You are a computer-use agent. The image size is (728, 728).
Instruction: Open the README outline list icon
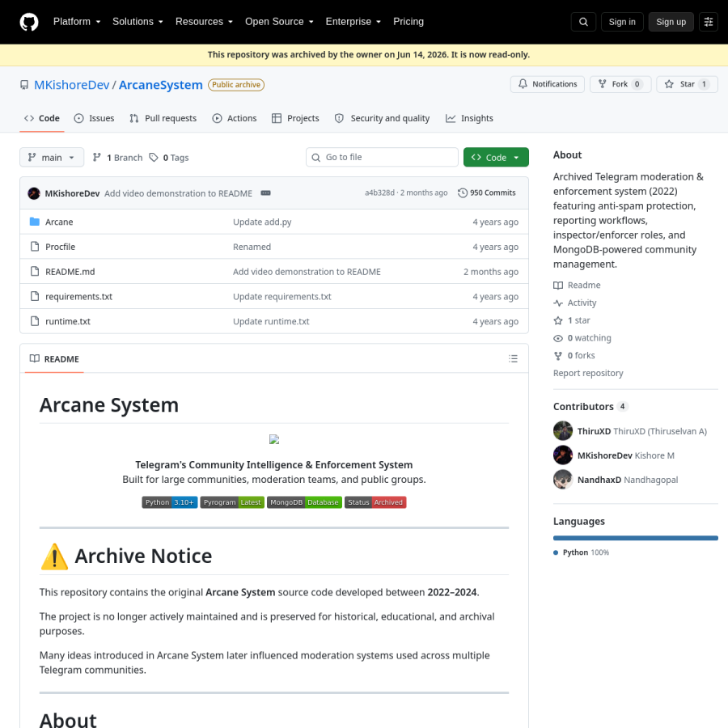point(513,358)
